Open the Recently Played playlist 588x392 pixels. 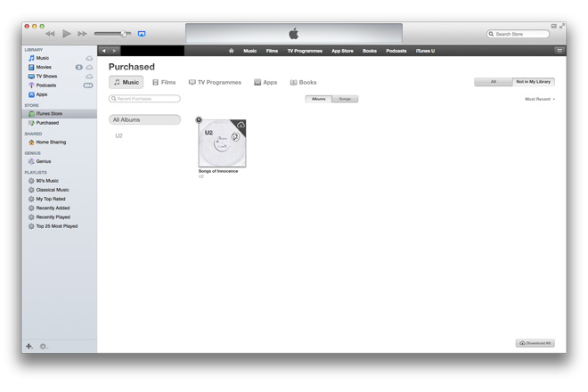point(53,217)
